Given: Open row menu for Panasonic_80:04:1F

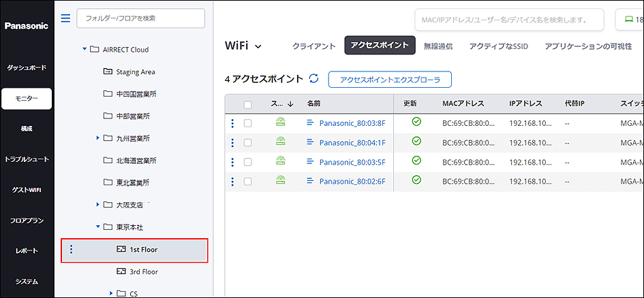Looking at the screenshot, I should click(x=232, y=143).
